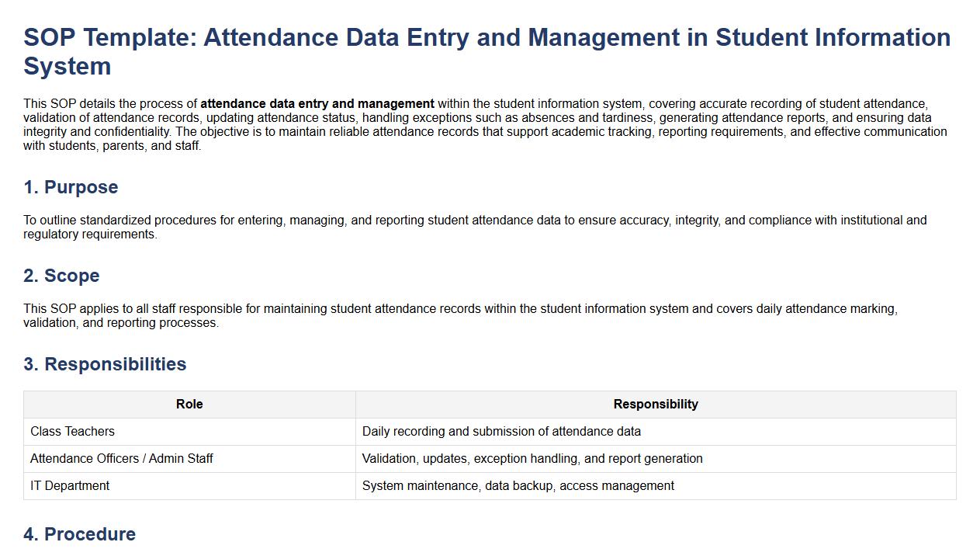Click "with students, parents, and staff" text
Image resolution: width=980 pixels, height=549 pixels.
click(x=112, y=146)
